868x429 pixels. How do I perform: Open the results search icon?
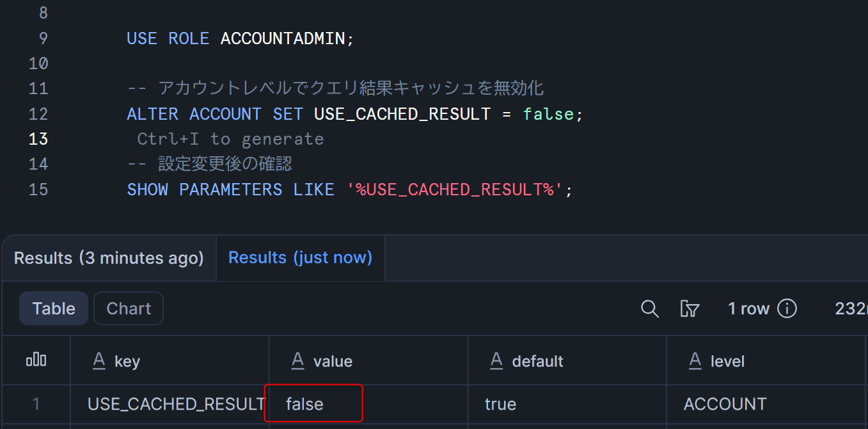tap(649, 309)
